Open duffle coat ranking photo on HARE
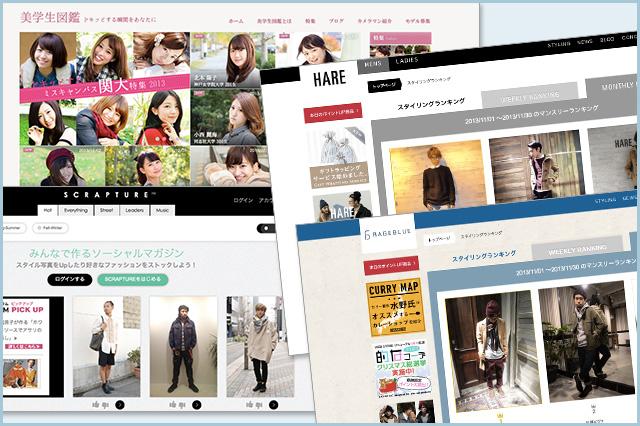Viewport: 640px width, 426px height. [x=536, y=165]
